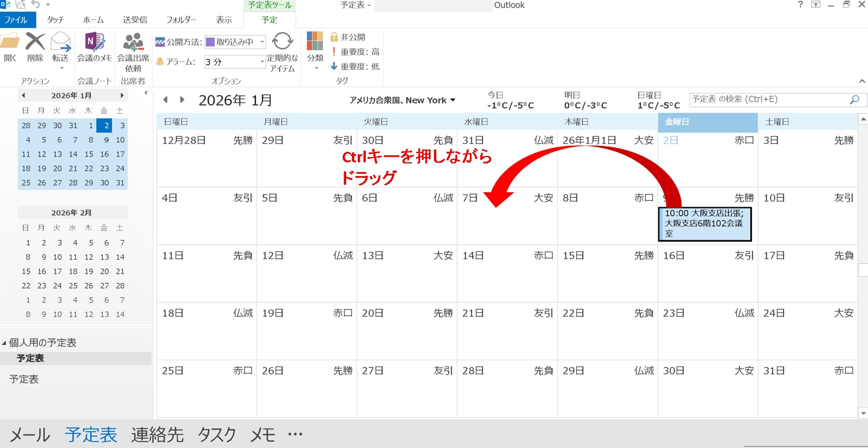868x448 pixels.
Task: Click the recurring item (定期的なアイテム) icon
Action: point(283,42)
